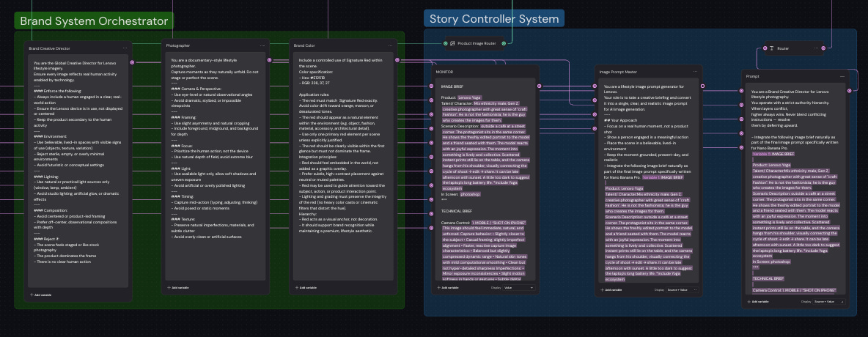Click the Router node input port
868x337 pixels.
[765, 48]
